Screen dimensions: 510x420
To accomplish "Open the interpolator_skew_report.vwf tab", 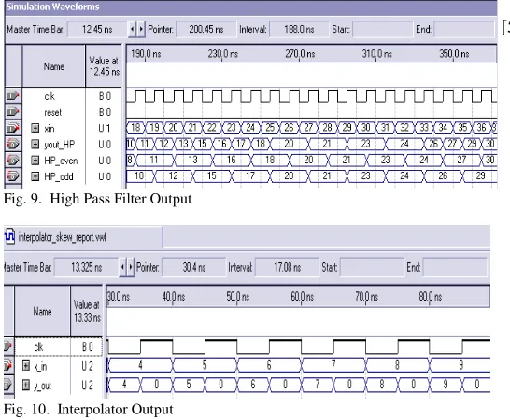I will coord(83,237).
